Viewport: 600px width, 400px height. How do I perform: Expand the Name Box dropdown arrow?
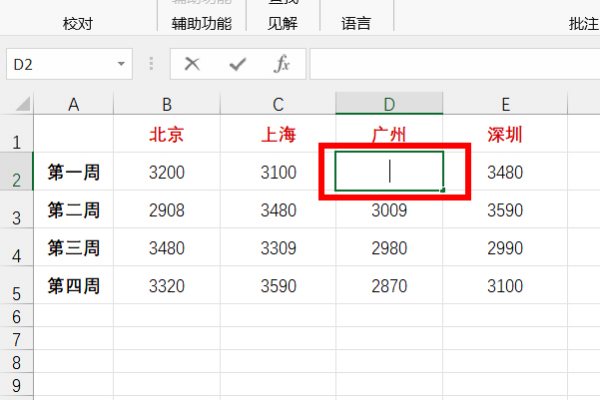pyautogui.click(x=121, y=64)
